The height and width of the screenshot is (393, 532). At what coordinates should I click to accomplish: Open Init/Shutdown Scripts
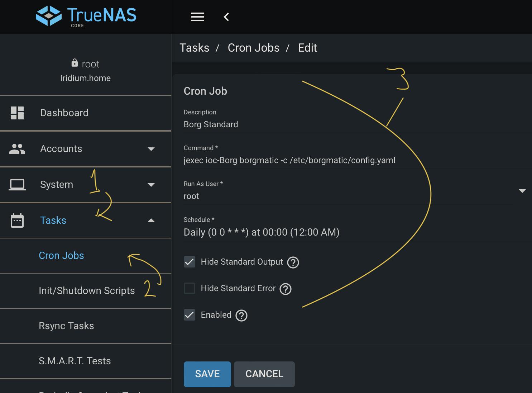87,290
